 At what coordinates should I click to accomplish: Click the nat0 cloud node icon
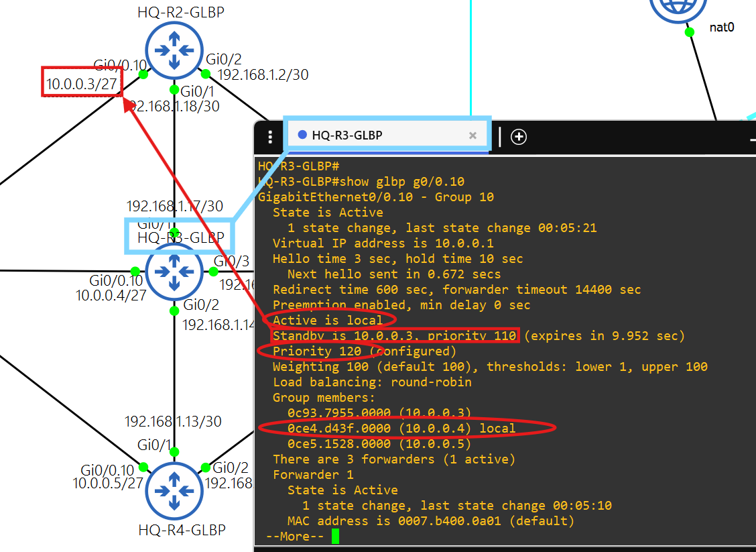coord(679,7)
